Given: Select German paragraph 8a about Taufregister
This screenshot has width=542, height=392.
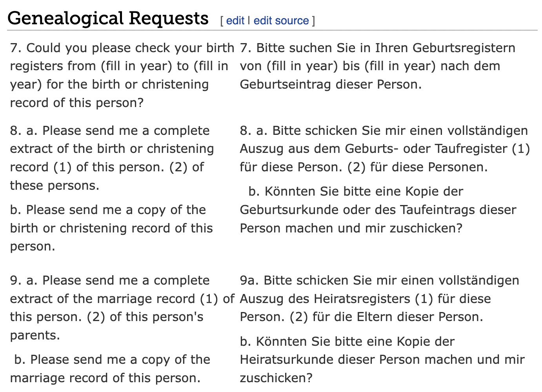Looking at the screenshot, I should click(x=385, y=149).
